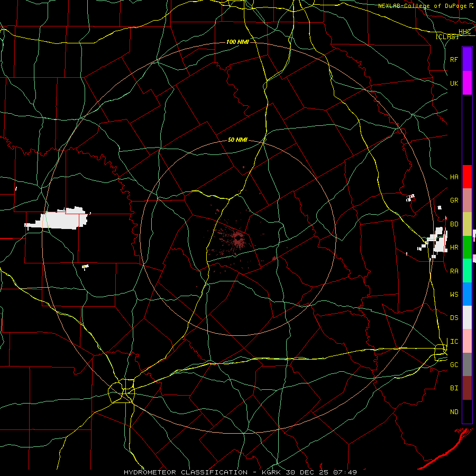The width and height of the screenshot is (476, 476).
Task: Click the RA legend label
Action: point(454,271)
